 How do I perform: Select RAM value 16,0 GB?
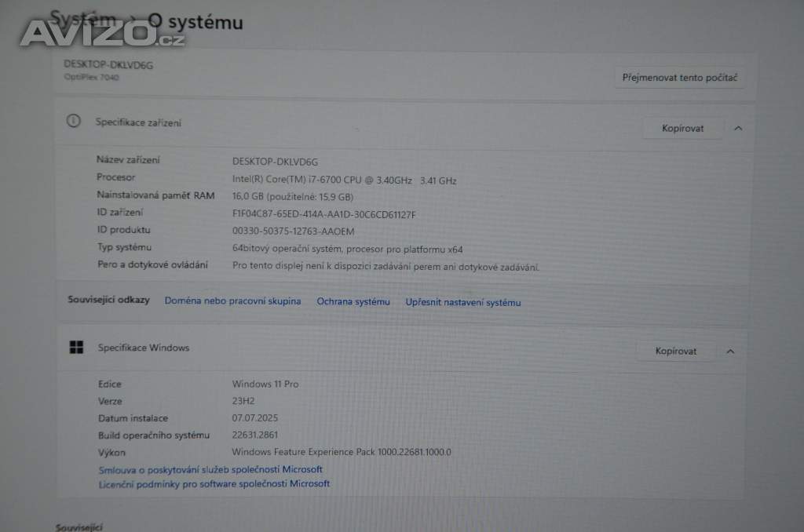coord(293,197)
